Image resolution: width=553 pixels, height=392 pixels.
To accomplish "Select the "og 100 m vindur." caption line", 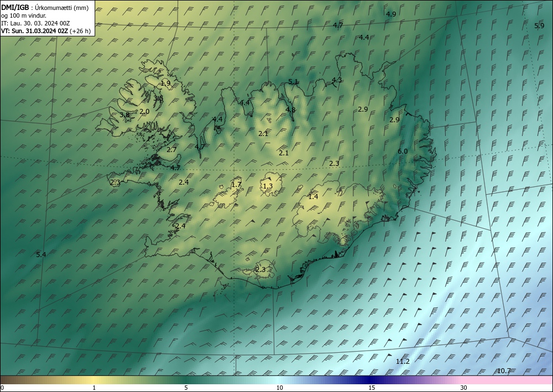I will point(23,15).
